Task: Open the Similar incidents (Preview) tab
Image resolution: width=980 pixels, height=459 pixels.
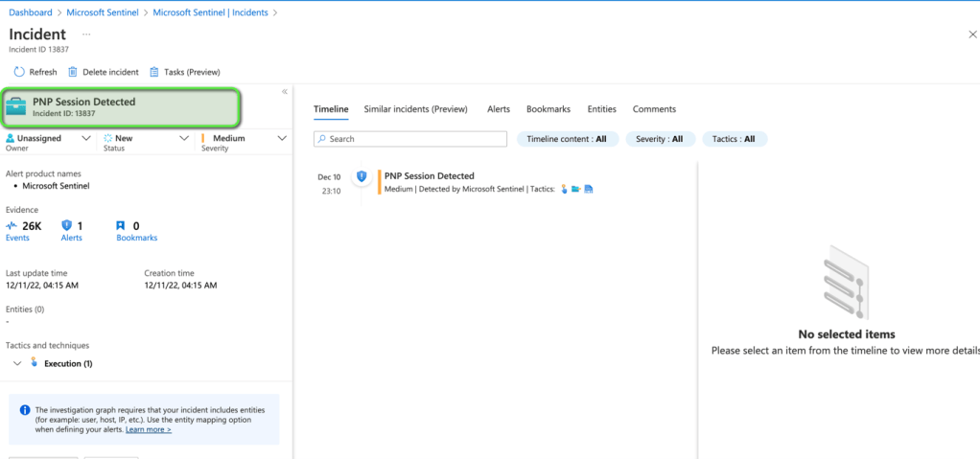Action: coord(415,109)
